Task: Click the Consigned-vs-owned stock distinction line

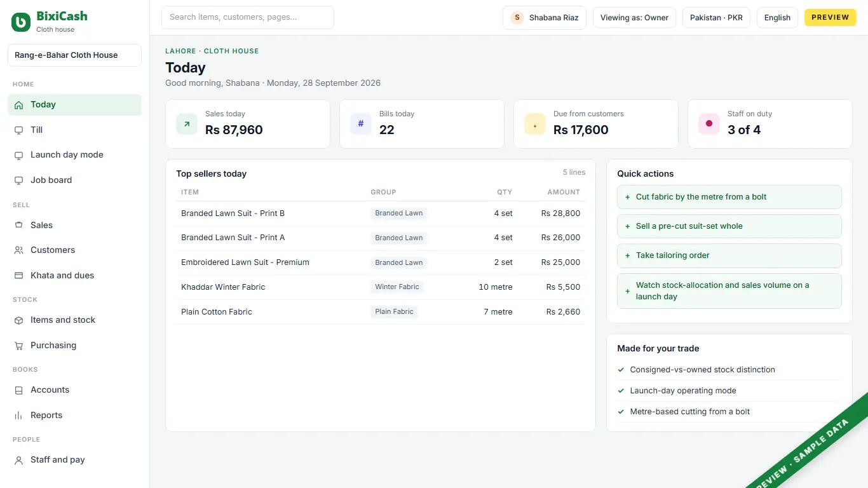Action: click(x=729, y=370)
